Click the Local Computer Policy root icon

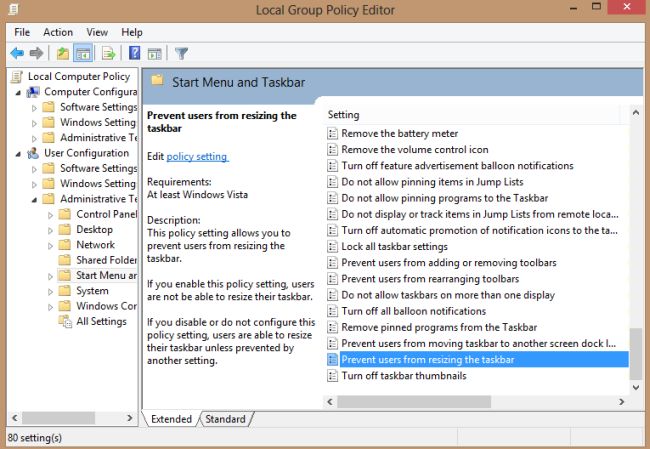(x=17, y=77)
